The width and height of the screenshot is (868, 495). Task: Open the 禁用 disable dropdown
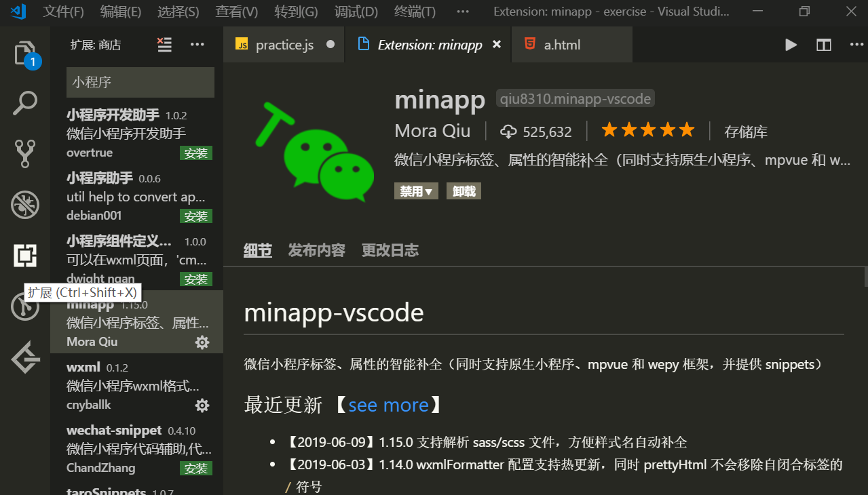pyautogui.click(x=416, y=191)
